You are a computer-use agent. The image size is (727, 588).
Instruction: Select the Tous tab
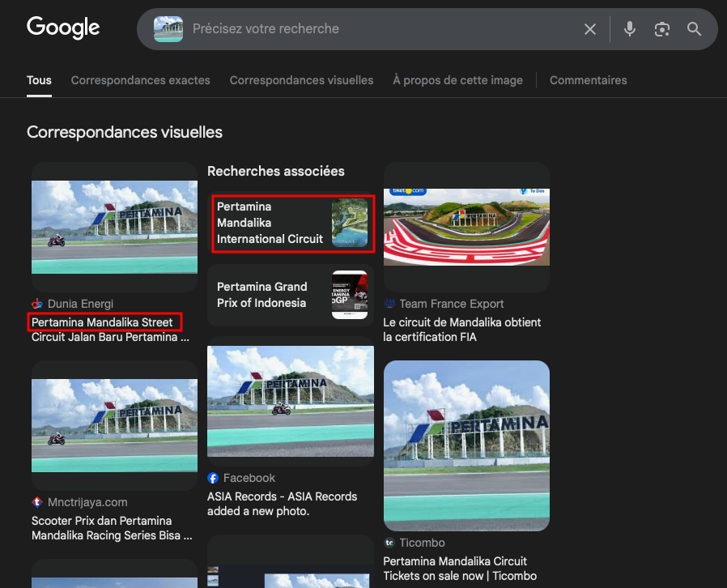tap(39, 80)
